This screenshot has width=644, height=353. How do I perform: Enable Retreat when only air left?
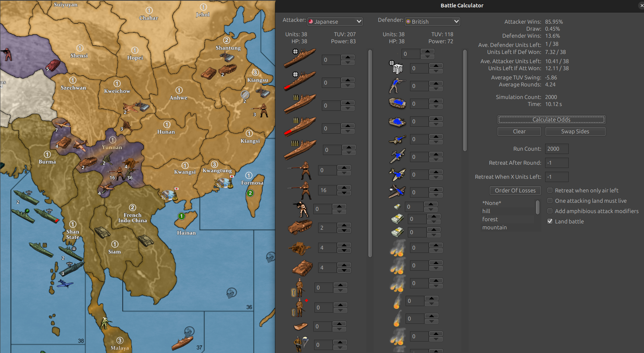tap(550, 191)
